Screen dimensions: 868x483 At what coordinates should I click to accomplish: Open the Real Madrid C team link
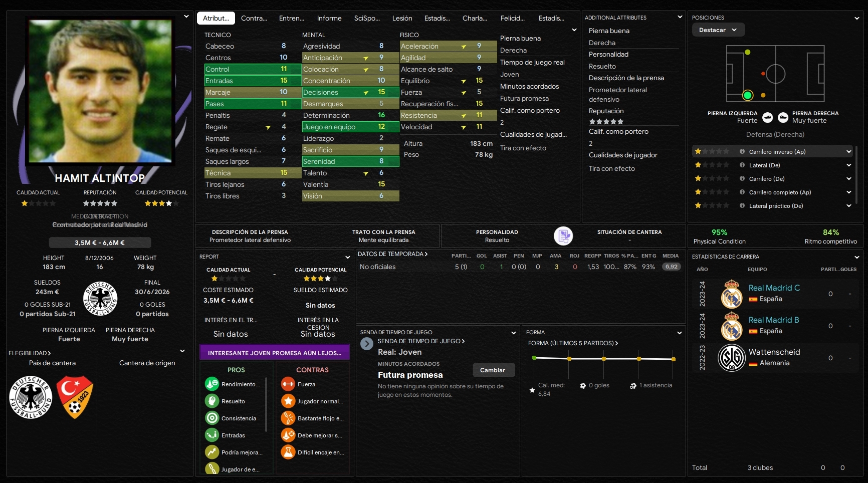point(774,288)
